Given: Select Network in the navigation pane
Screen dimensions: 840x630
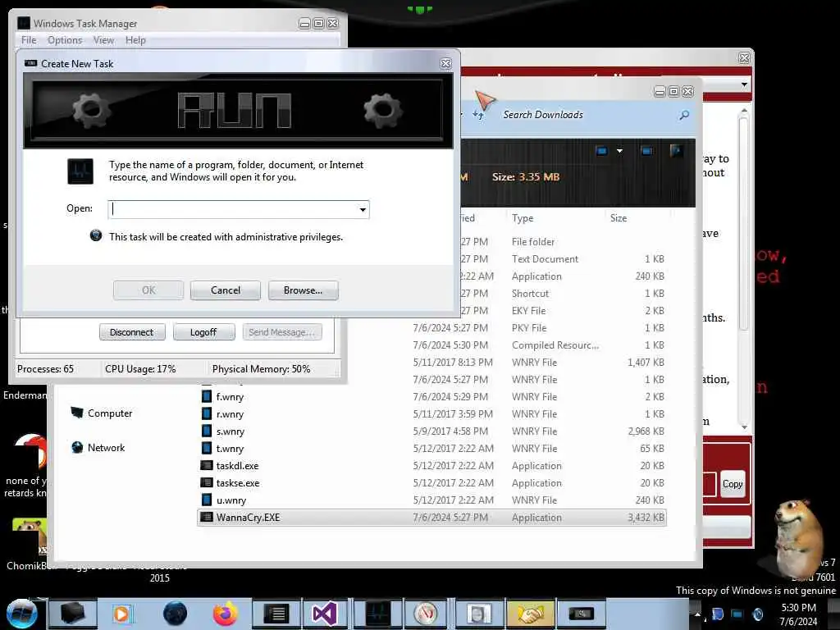Looking at the screenshot, I should point(98,447).
